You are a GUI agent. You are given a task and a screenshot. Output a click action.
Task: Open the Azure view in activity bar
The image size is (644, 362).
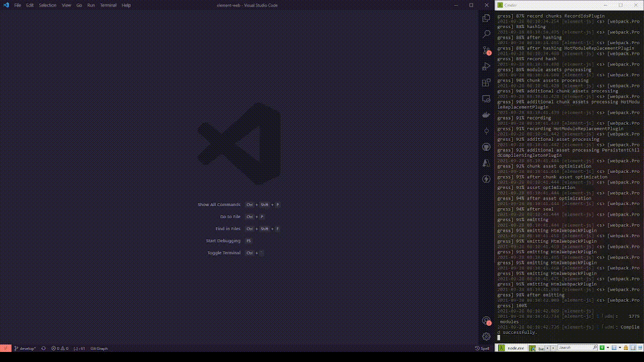(x=486, y=163)
